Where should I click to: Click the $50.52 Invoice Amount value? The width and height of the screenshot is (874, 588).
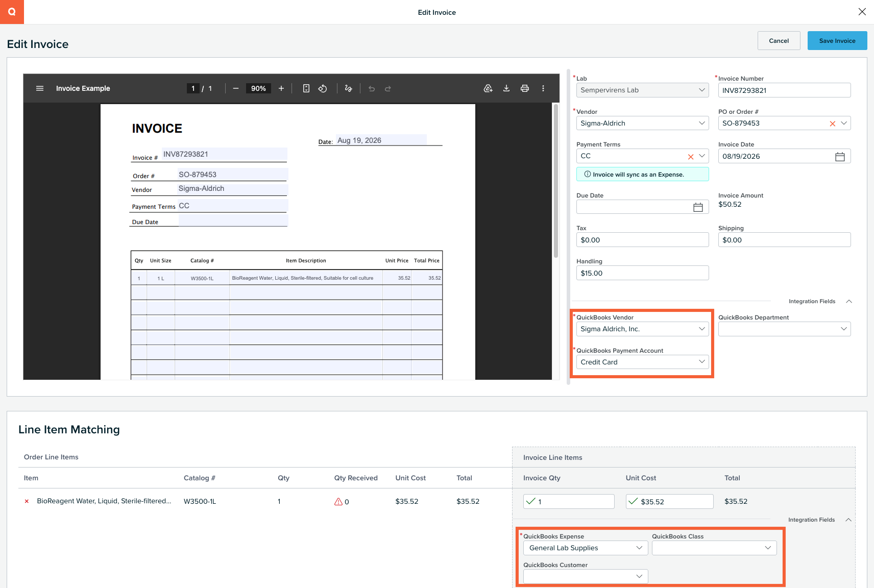click(730, 204)
